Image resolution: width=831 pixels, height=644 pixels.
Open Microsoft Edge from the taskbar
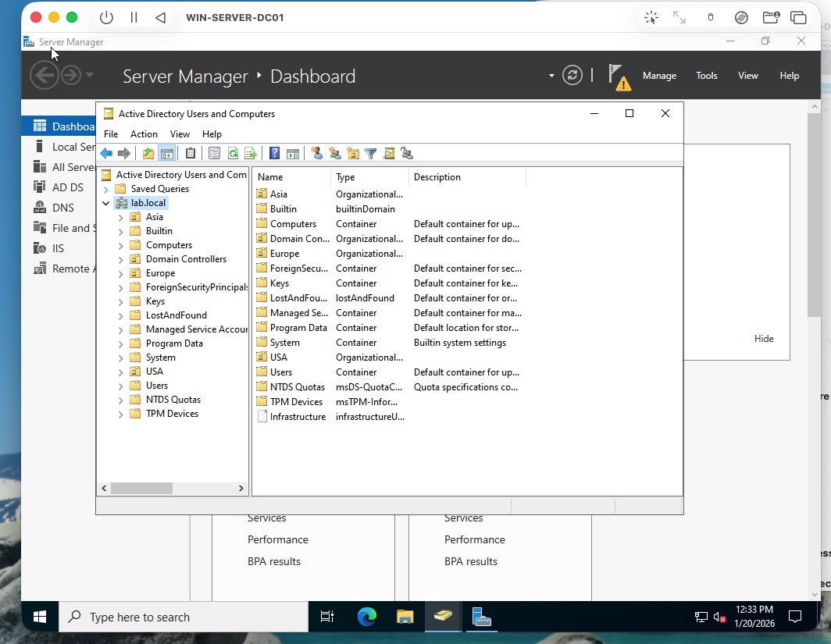(366, 617)
